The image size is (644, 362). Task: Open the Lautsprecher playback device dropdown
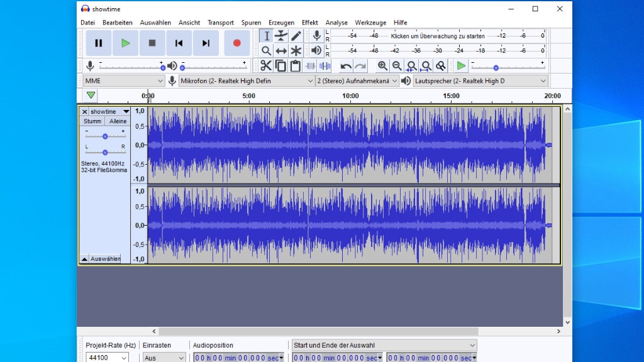click(480, 81)
